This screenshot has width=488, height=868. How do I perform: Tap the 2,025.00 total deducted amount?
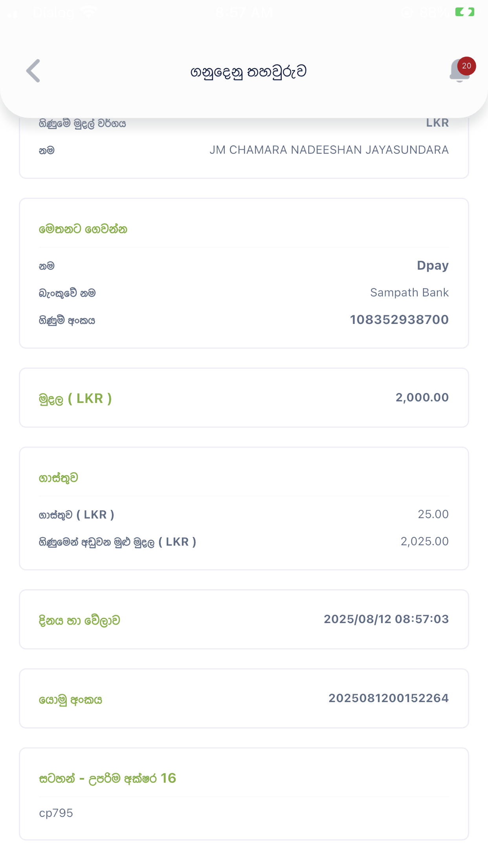click(424, 541)
